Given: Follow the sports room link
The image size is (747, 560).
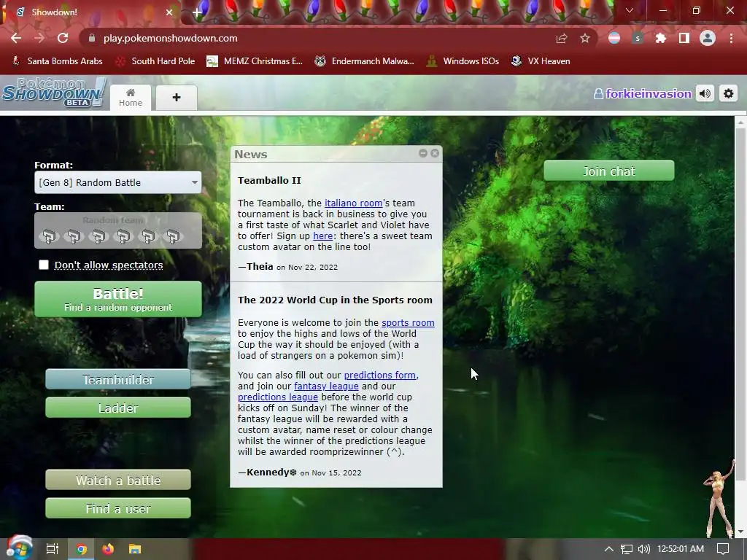Looking at the screenshot, I should [x=408, y=323].
